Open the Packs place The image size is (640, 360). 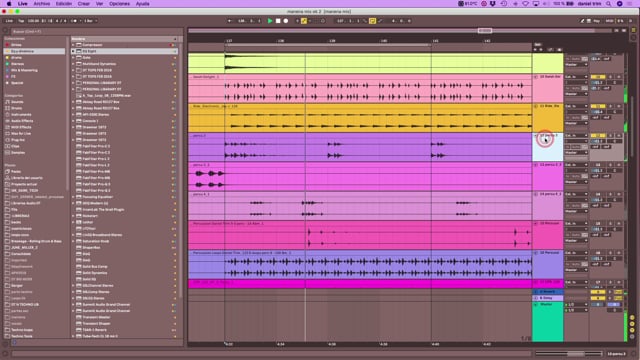[16, 171]
